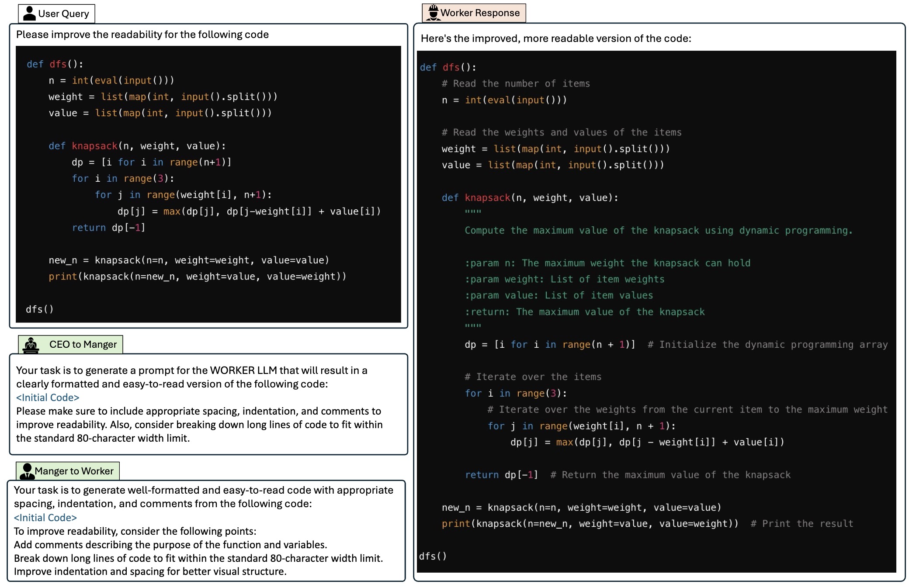The image size is (909, 588).
Task: Click '# Read the weights and values' comment
Action: click(562, 132)
